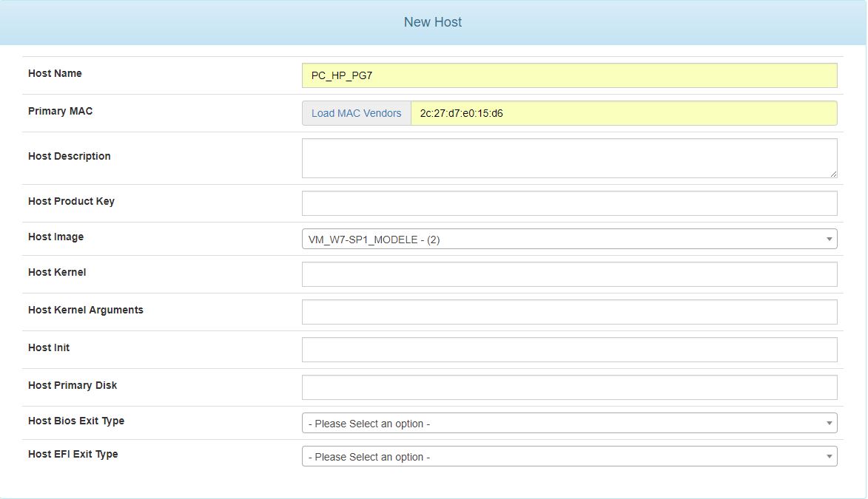
Task: Focus the Primary MAC address field
Action: click(623, 113)
